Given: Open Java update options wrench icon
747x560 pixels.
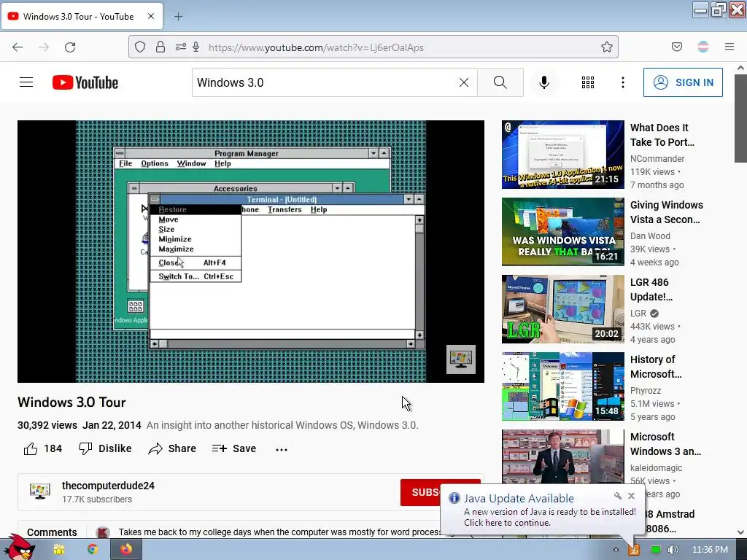Looking at the screenshot, I should point(618,496).
